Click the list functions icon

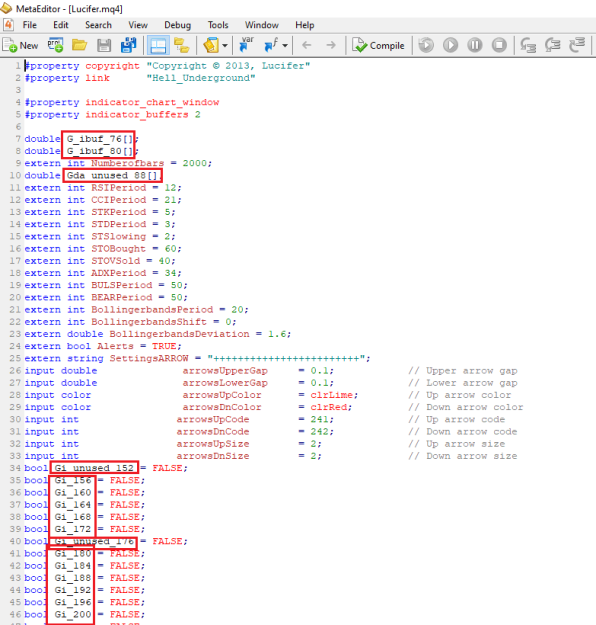[x=271, y=45]
